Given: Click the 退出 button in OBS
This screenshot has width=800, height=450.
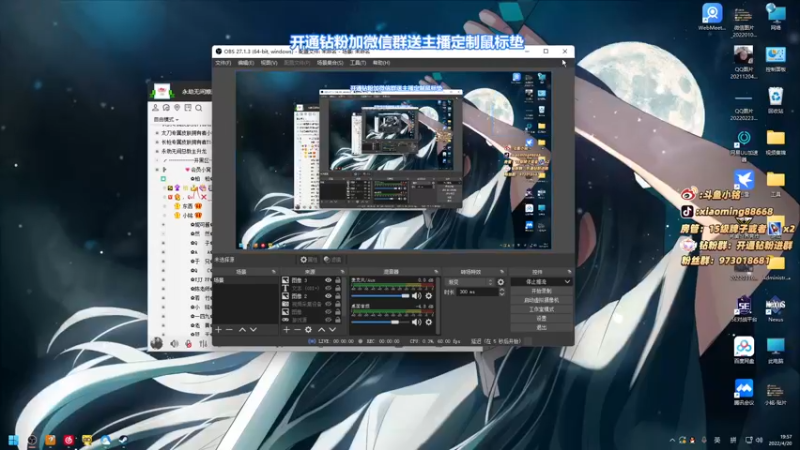Looking at the screenshot, I should [x=541, y=328].
